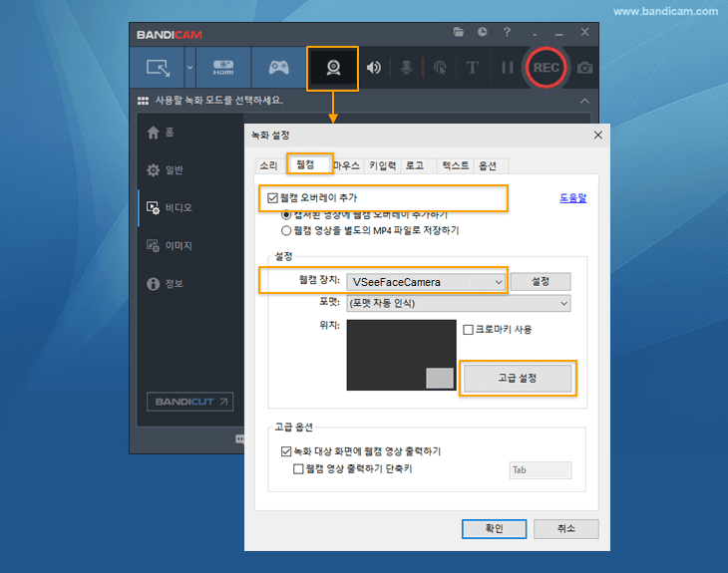
Task: Click webcam position preview box
Action: click(401, 355)
